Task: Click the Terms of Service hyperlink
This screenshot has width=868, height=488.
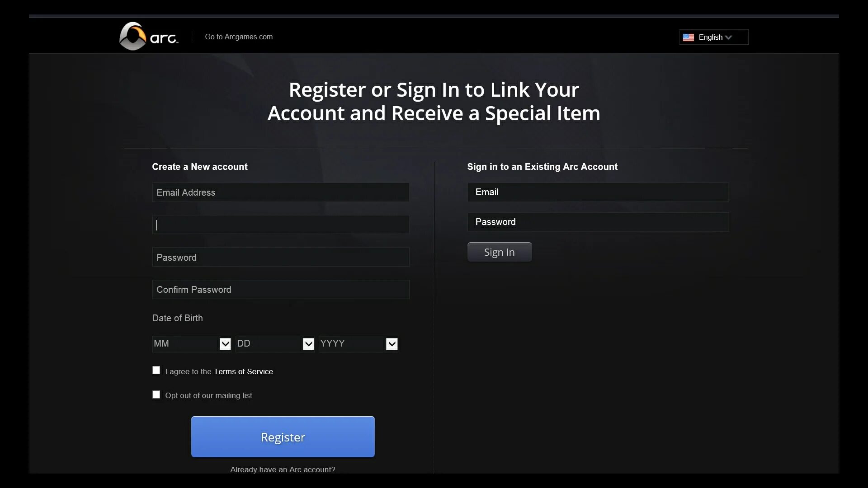Action: click(243, 371)
